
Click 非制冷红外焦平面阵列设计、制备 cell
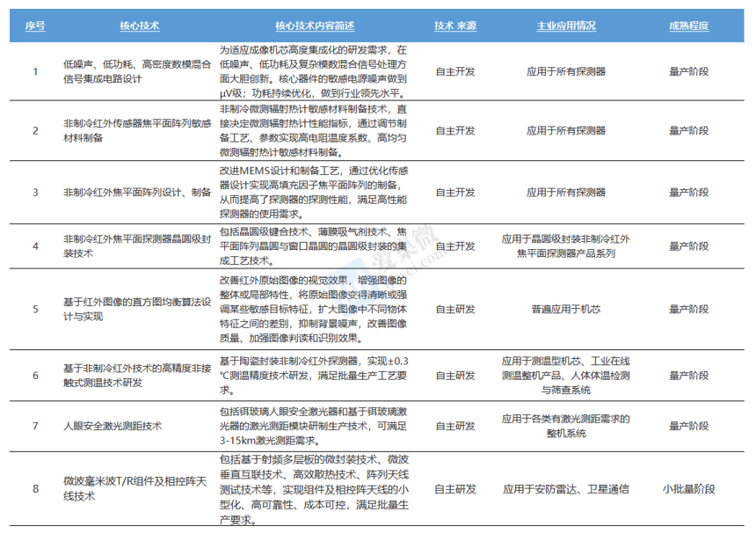coord(137,193)
